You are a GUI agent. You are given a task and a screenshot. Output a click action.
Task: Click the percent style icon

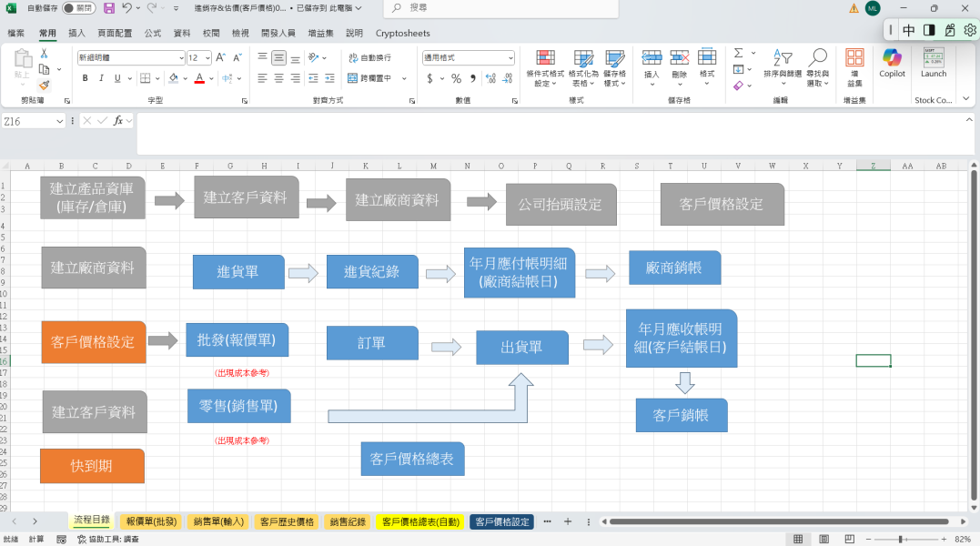(x=456, y=78)
